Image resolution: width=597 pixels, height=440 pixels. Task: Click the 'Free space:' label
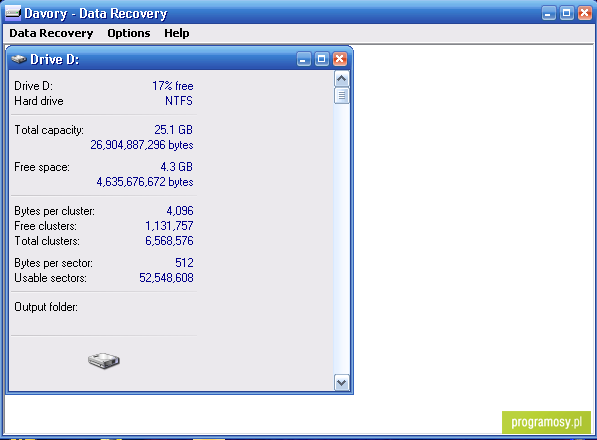coord(42,167)
